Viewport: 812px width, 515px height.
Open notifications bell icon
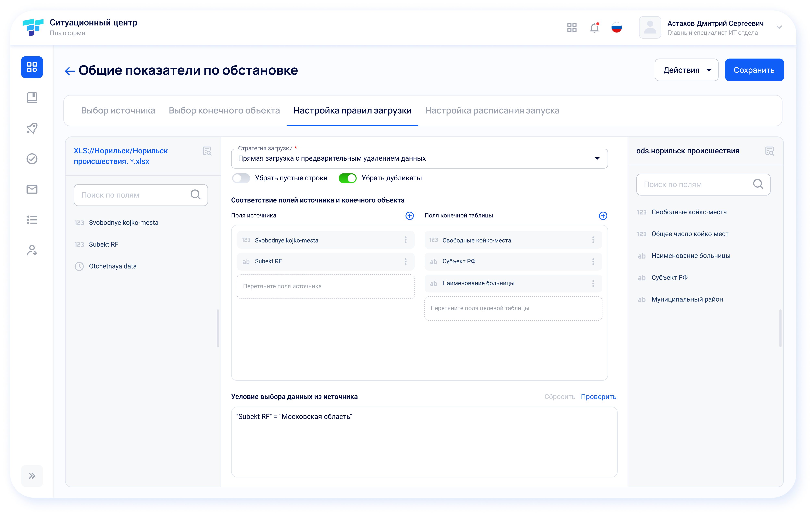[595, 27]
